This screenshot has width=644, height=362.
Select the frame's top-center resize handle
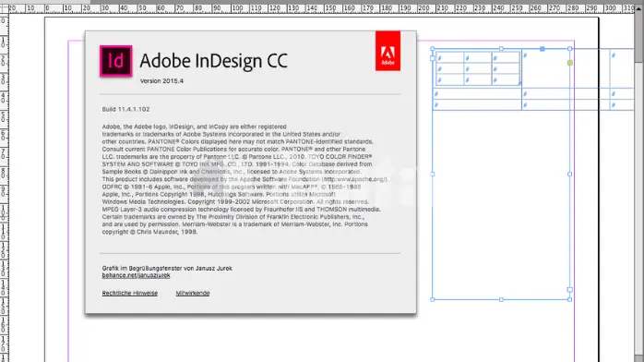tap(501, 49)
